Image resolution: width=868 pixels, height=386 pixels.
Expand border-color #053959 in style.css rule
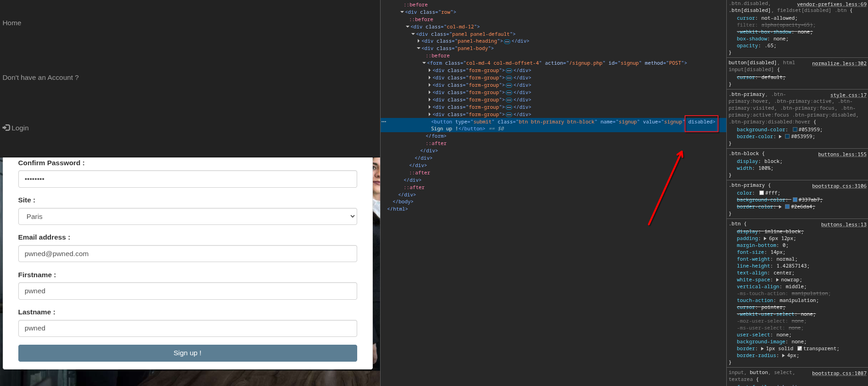pyautogui.click(x=780, y=137)
